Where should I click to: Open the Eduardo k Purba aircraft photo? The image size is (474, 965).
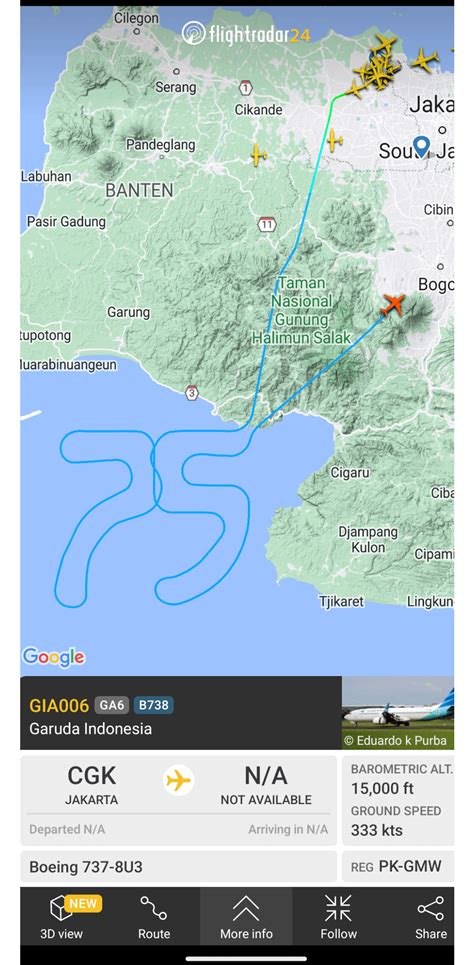[398, 713]
